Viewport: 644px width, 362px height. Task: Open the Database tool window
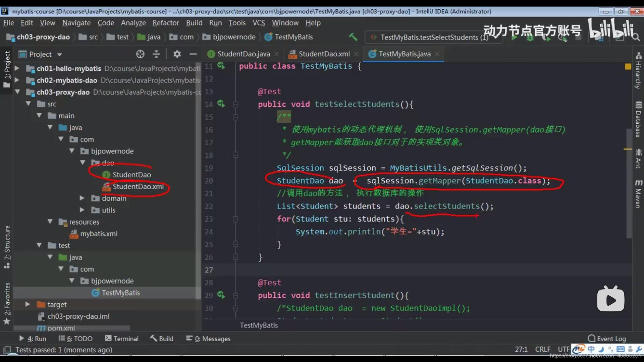click(x=638, y=119)
